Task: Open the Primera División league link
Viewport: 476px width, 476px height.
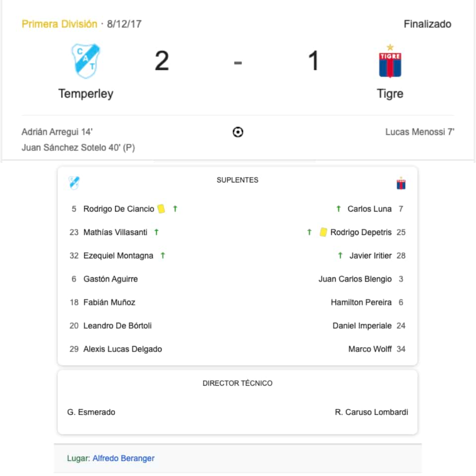Action: click(x=59, y=24)
